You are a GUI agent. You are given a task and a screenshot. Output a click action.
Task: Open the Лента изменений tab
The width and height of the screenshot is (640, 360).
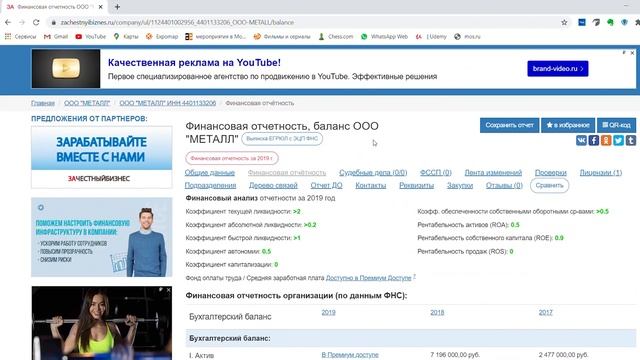click(x=493, y=173)
